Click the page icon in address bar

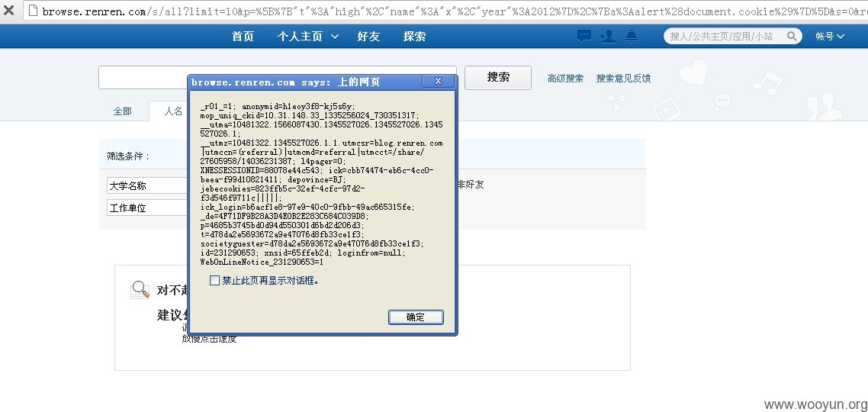coord(33,11)
